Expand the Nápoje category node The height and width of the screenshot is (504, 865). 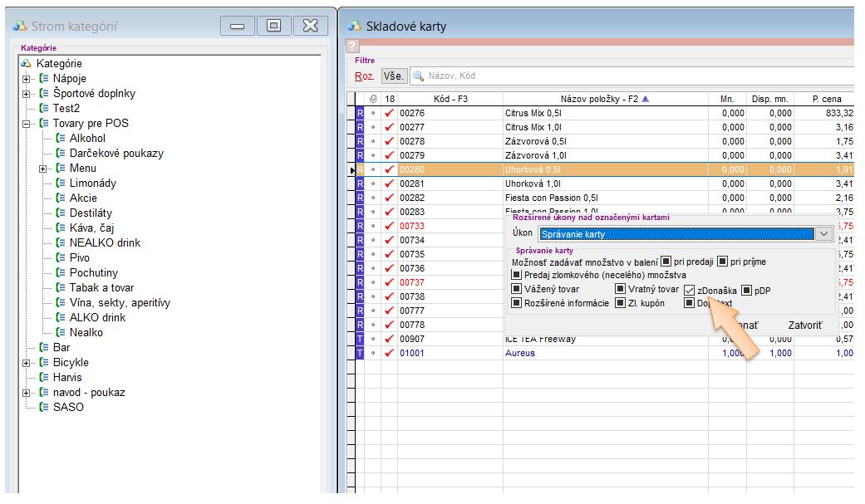pos(27,79)
